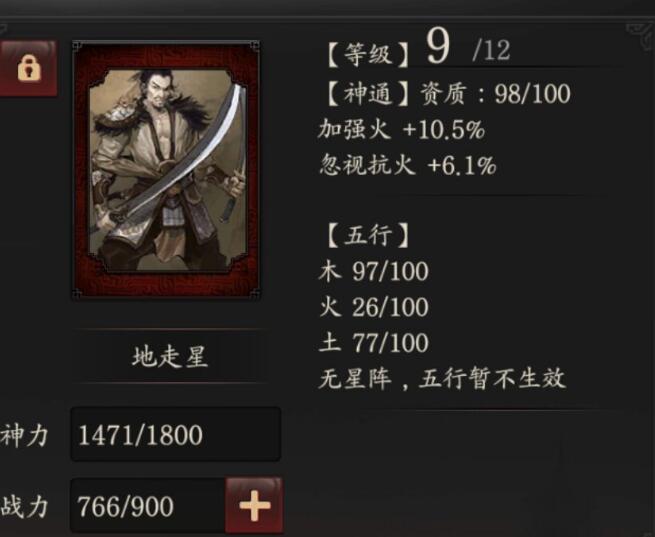Click the 战力 766/900 value field
This screenshot has height=537, width=655.
pos(148,506)
